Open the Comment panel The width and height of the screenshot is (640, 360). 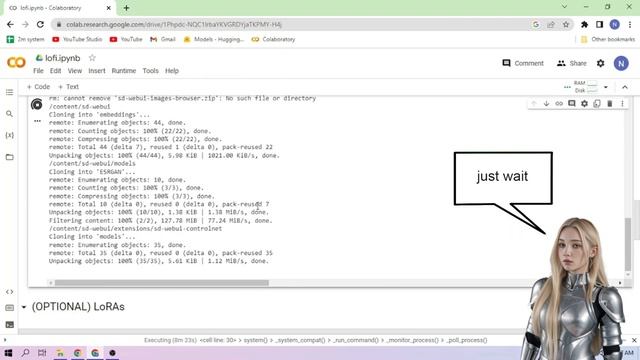523,63
